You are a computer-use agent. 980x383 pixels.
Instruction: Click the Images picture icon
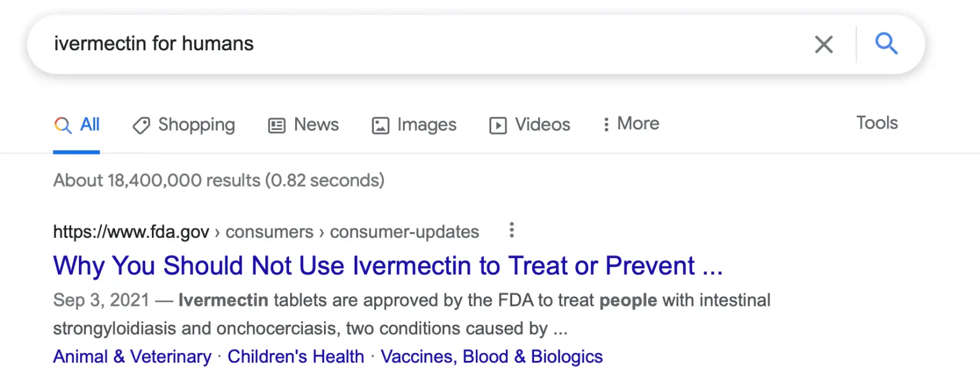(x=380, y=126)
